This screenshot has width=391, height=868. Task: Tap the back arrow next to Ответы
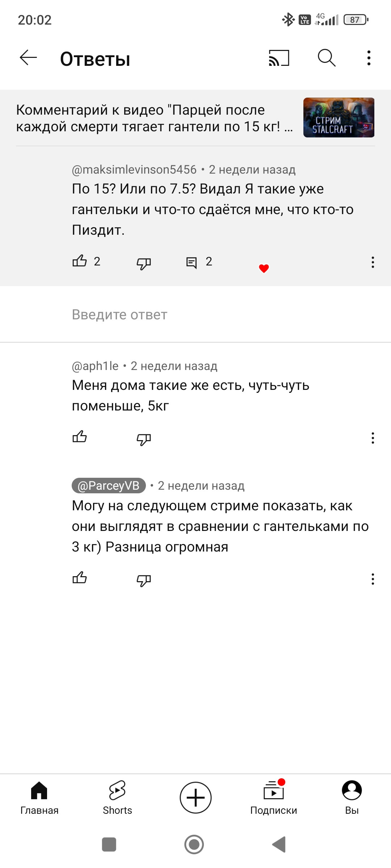coord(28,58)
